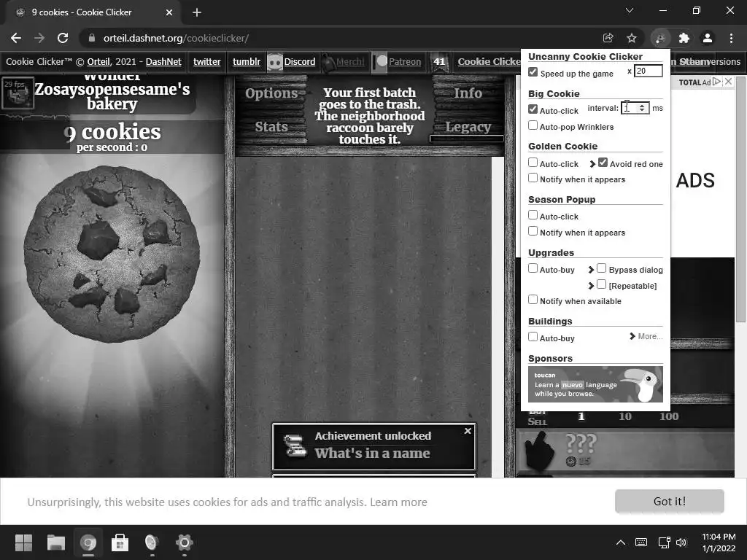
Task: Open the twitter link
Action: pos(206,62)
